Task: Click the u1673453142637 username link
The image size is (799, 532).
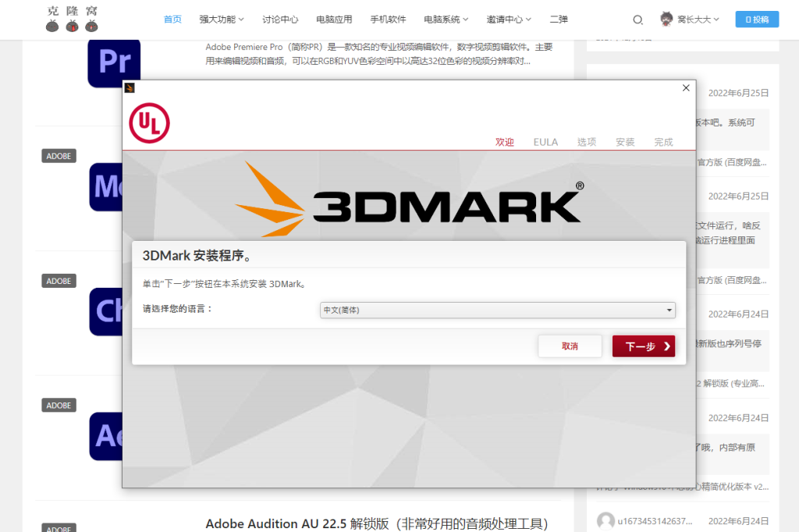Action: coord(655,521)
